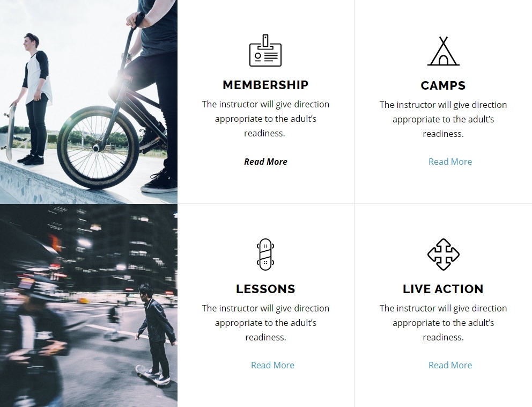Open the Read More link under Membership
532x407 pixels.
coord(265,162)
